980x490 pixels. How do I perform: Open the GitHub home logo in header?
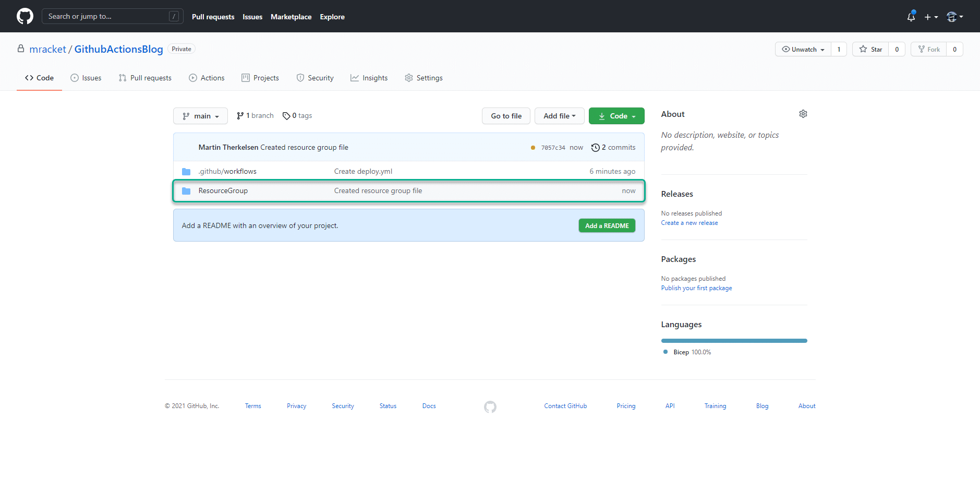[25, 16]
